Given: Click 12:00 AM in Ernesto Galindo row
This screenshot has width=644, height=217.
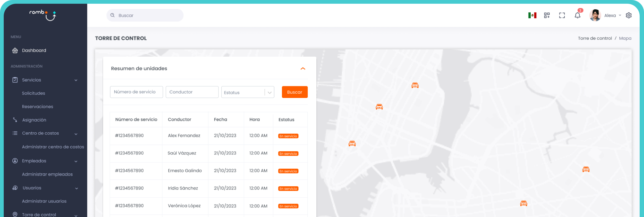Looking at the screenshot, I should [x=258, y=170].
